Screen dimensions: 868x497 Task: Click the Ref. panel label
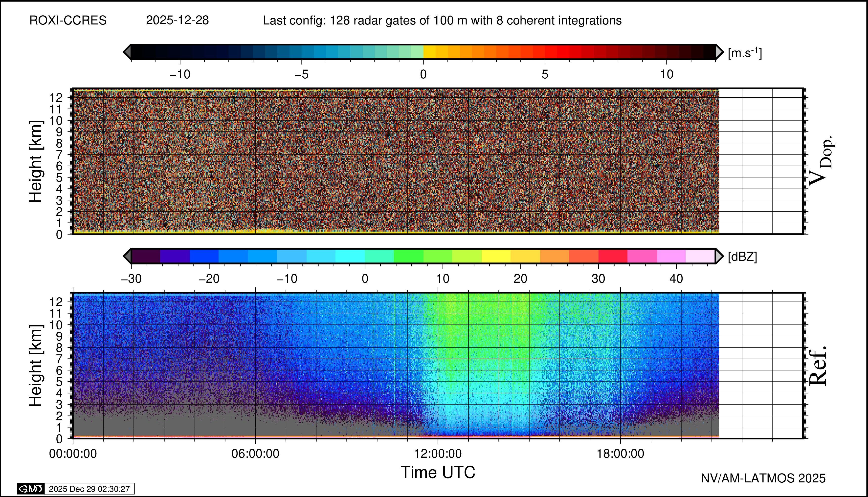(x=818, y=366)
